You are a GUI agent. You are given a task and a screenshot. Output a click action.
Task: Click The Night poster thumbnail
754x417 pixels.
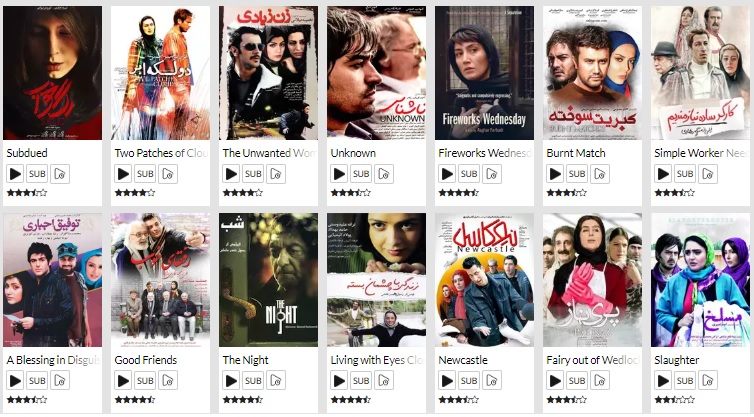coord(268,279)
